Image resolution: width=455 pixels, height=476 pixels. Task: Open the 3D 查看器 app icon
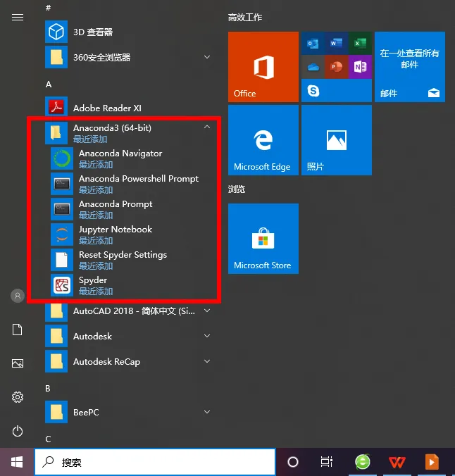56,32
